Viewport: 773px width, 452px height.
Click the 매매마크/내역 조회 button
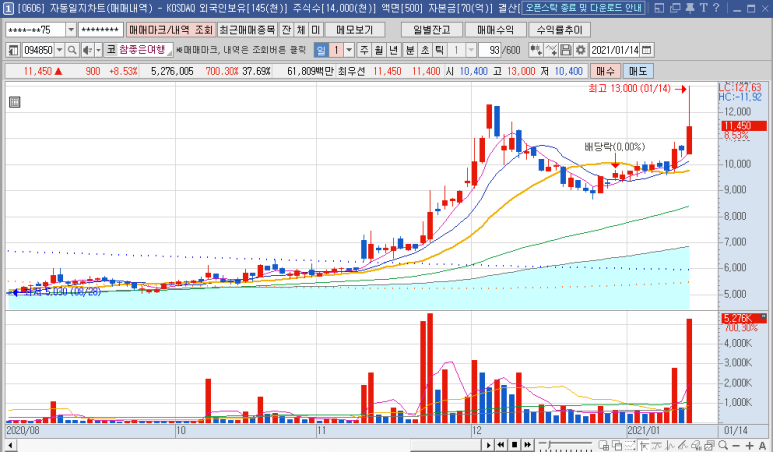point(171,30)
